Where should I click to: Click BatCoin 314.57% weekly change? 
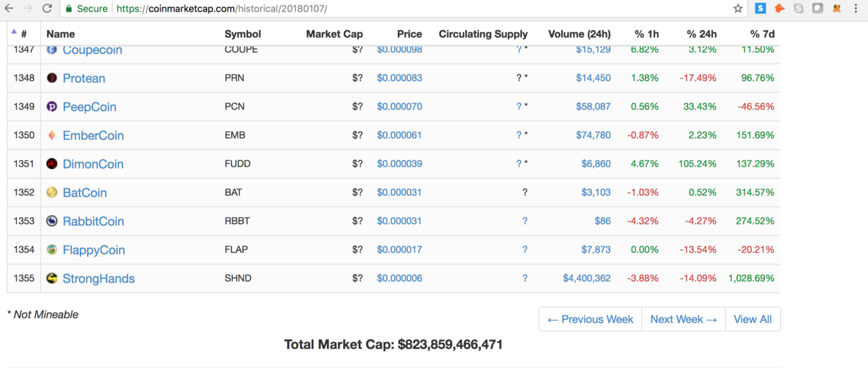755,192
